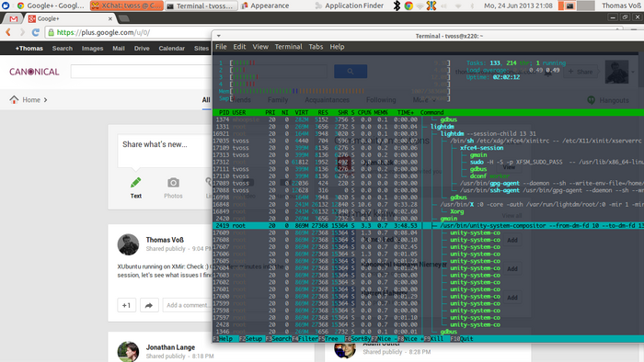
Task: Reshare Thomas's post with arrow button
Action: (x=149, y=305)
